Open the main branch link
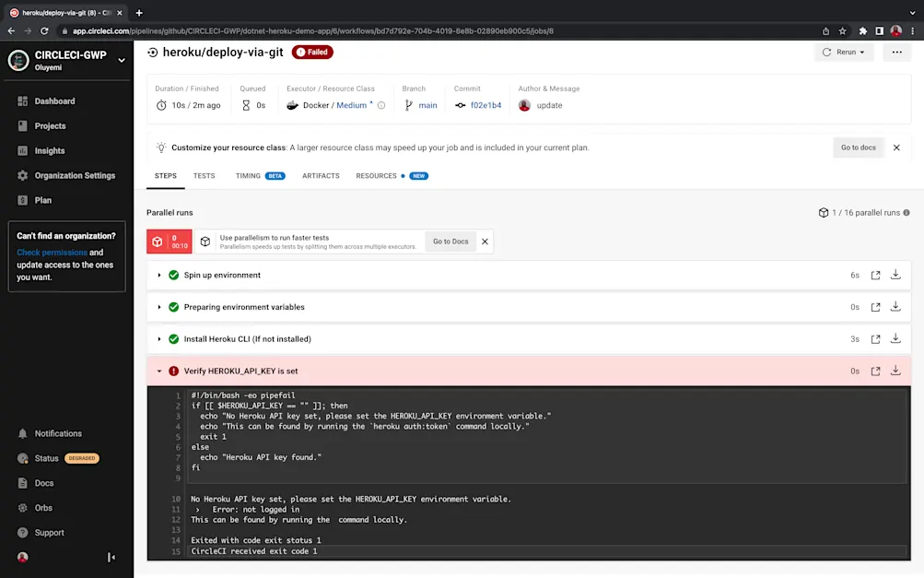 click(x=427, y=105)
